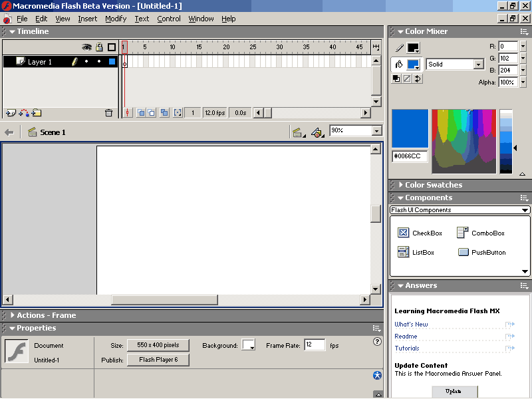The image size is (532, 399).
Task: Toggle show all layers as outlines
Action: click(112, 47)
